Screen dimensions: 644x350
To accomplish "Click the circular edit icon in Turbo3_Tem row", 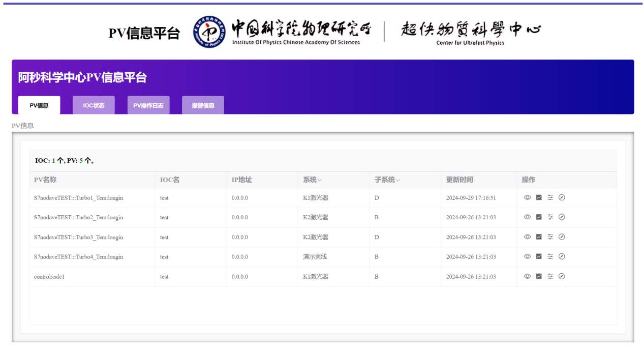I will pyautogui.click(x=562, y=237).
